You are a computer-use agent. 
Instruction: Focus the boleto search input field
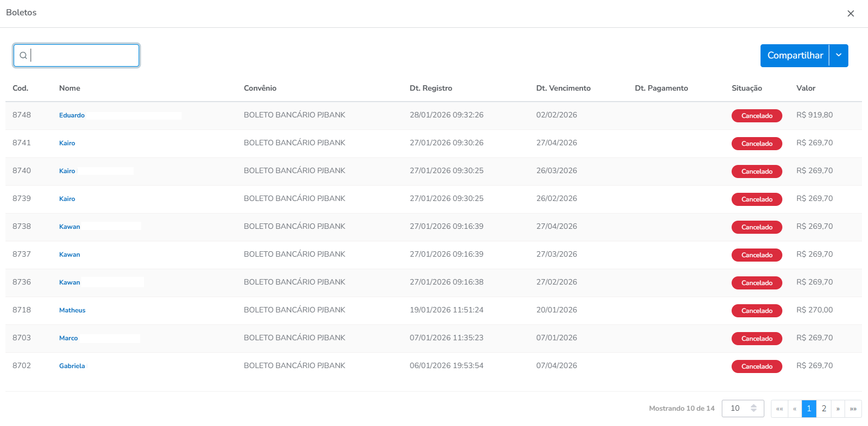(x=82, y=56)
